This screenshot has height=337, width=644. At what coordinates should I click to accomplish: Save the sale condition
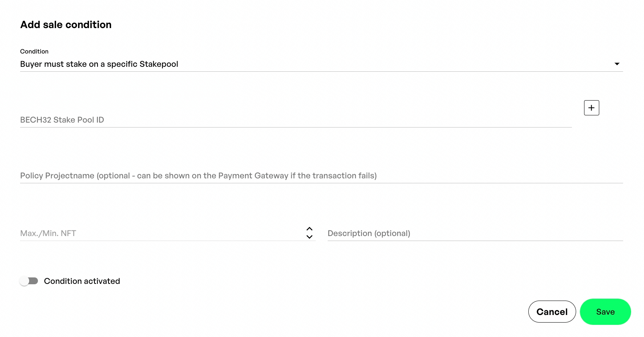tap(605, 312)
